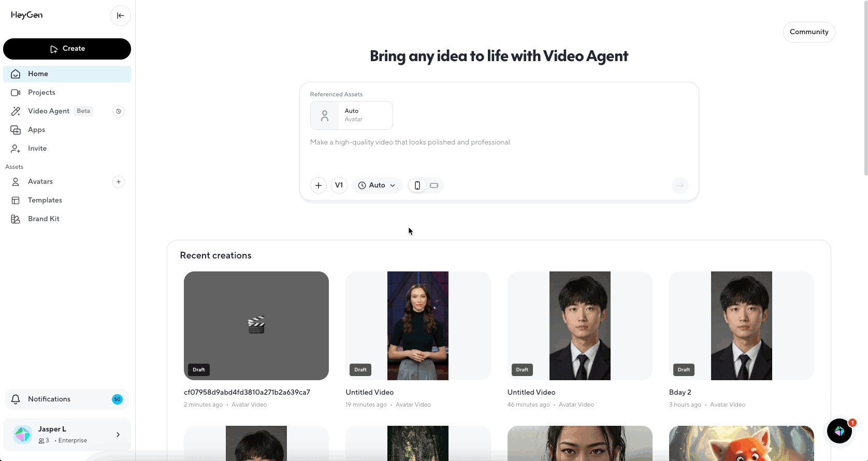Click the Bday 2 title

680,393
